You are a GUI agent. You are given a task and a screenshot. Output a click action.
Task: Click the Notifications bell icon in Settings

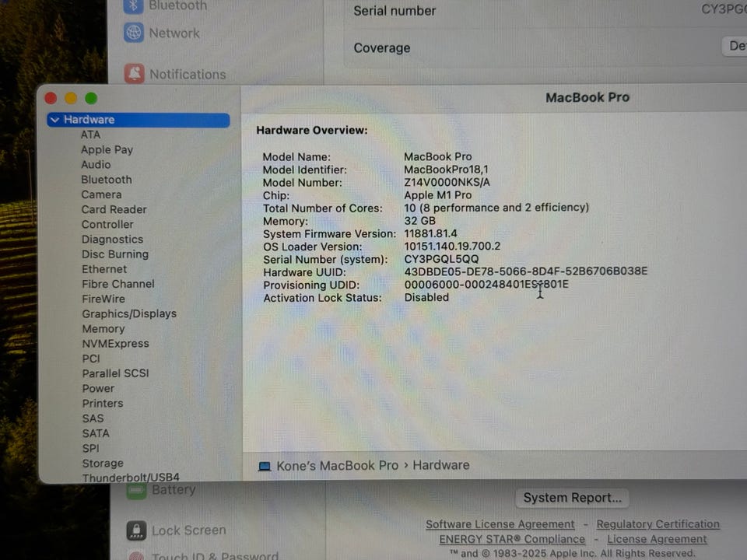point(135,74)
